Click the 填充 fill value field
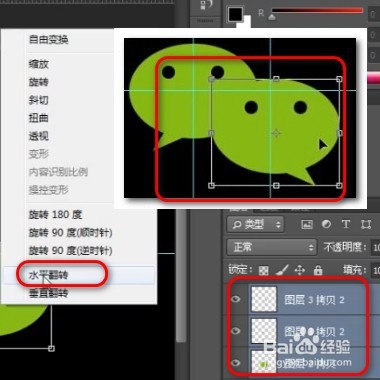Viewport: 380px width, 380px height. pos(375,270)
